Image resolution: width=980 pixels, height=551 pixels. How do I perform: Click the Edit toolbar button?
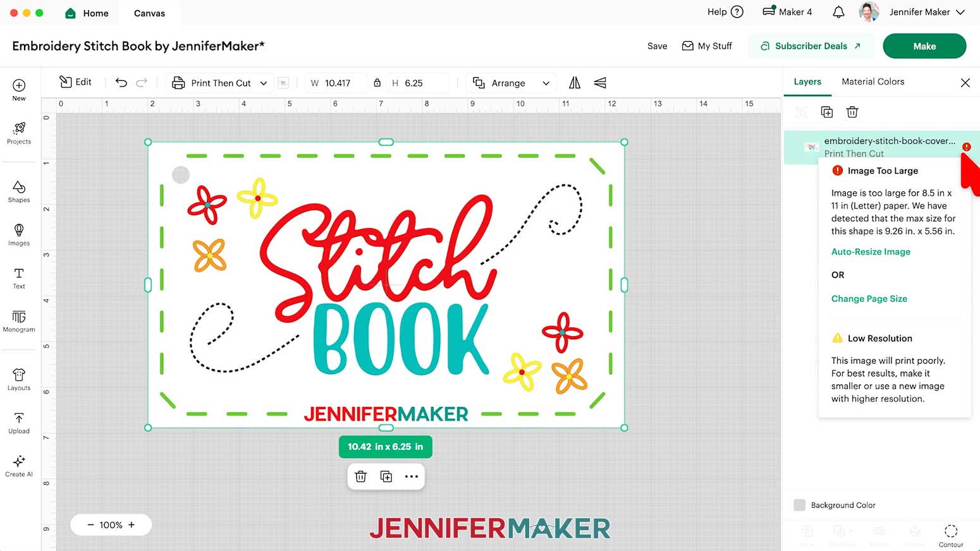click(x=75, y=82)
